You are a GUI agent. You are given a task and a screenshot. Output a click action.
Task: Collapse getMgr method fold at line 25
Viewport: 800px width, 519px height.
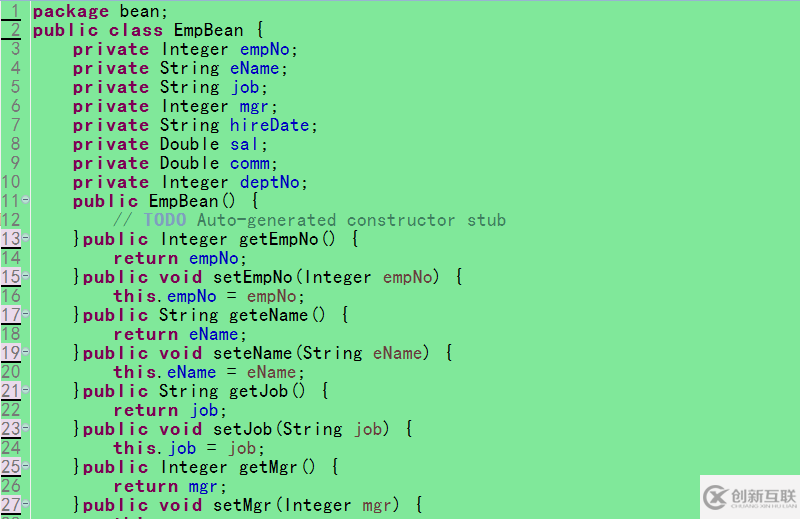26,465
